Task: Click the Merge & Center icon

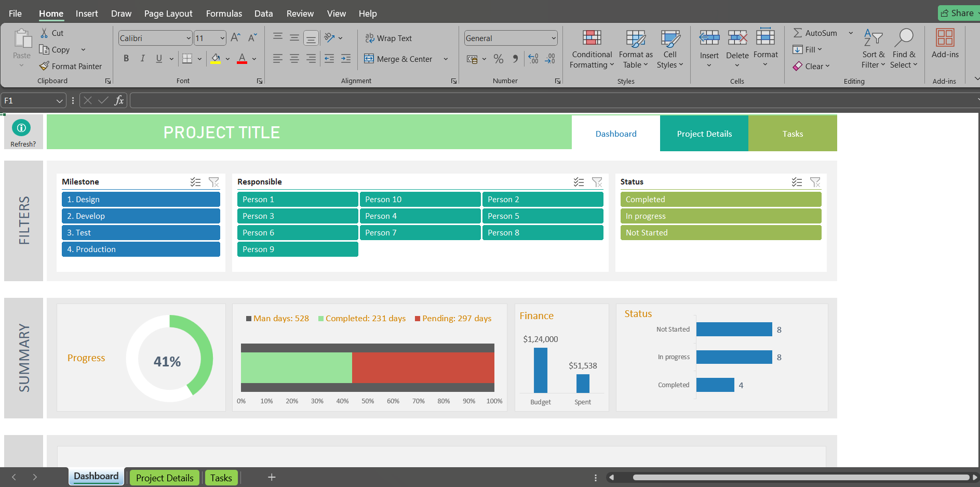Action: tap(369, 59)
